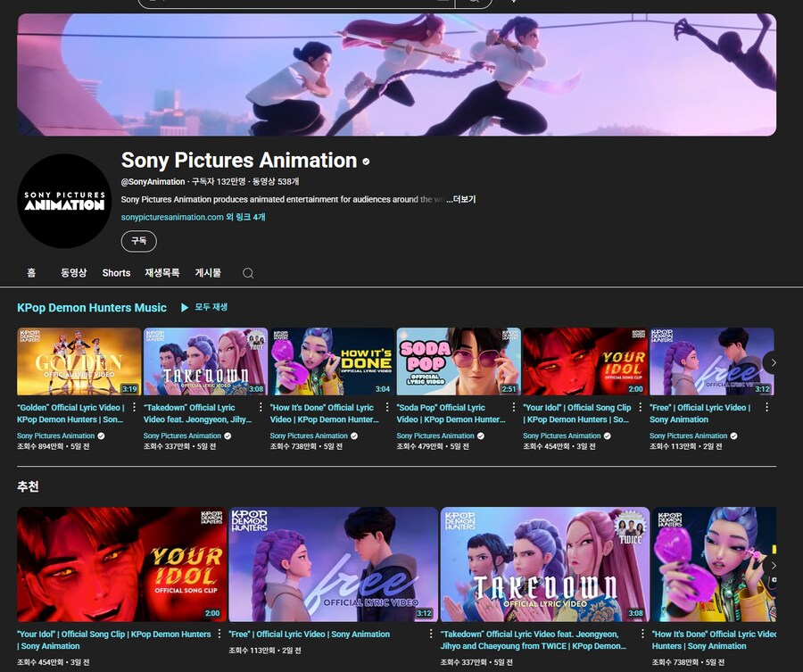Image resolution: width=803 pixels, height=672 pixels.
Task: Open options for How It's Done playlist video
Action: (x=387, y=407)
